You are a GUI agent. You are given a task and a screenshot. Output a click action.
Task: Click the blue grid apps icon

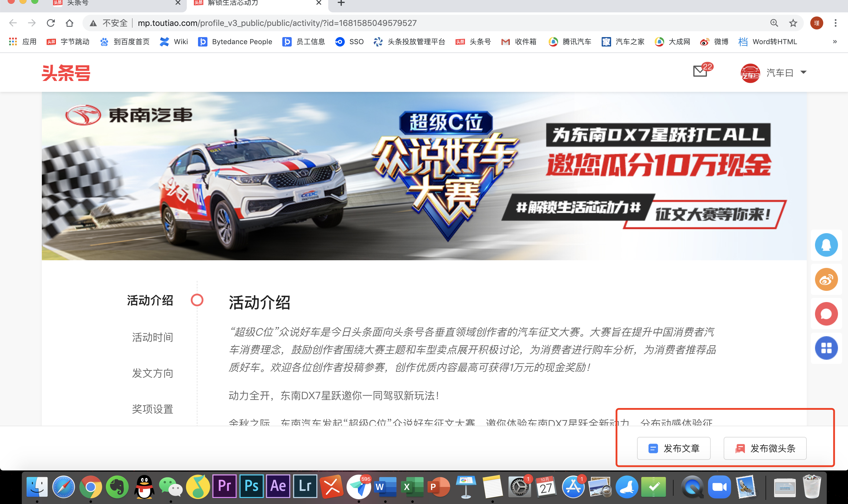(x=826, y=348)
